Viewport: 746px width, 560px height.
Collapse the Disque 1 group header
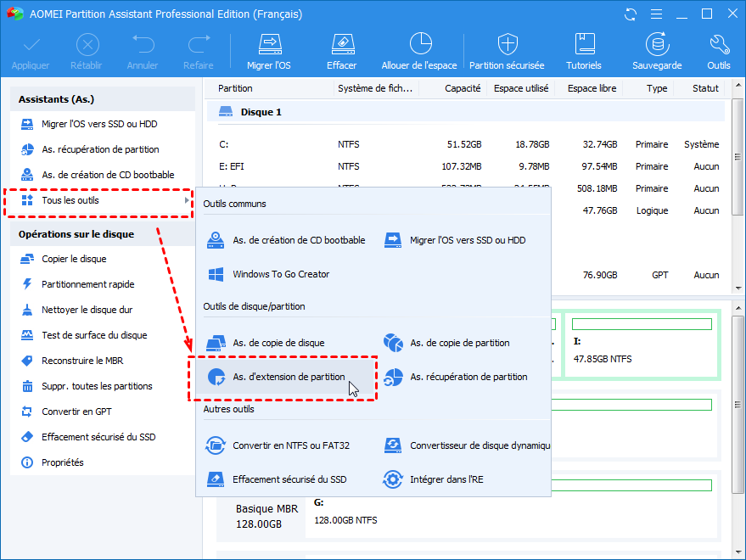pos(261,112)
